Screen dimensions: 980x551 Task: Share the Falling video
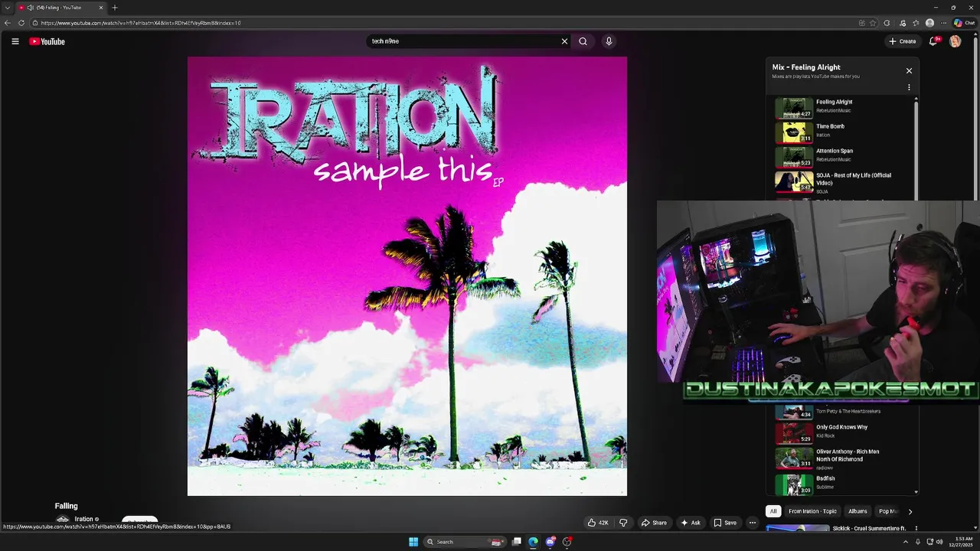[654, 523]
